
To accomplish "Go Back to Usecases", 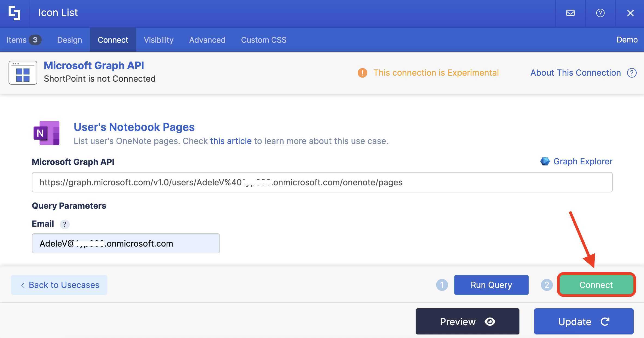I will (x=59, y=285).
